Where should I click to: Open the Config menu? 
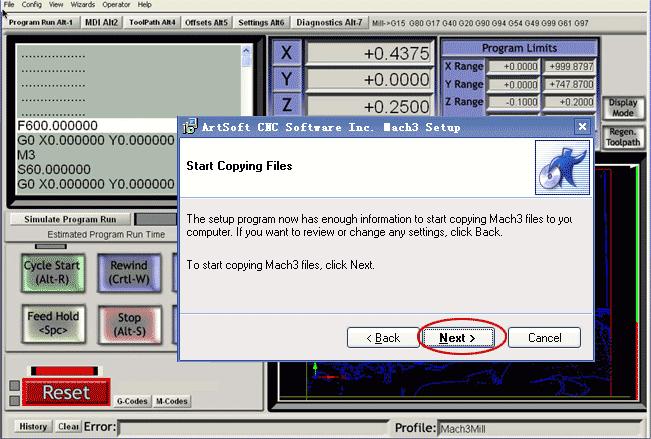point(32,5)
